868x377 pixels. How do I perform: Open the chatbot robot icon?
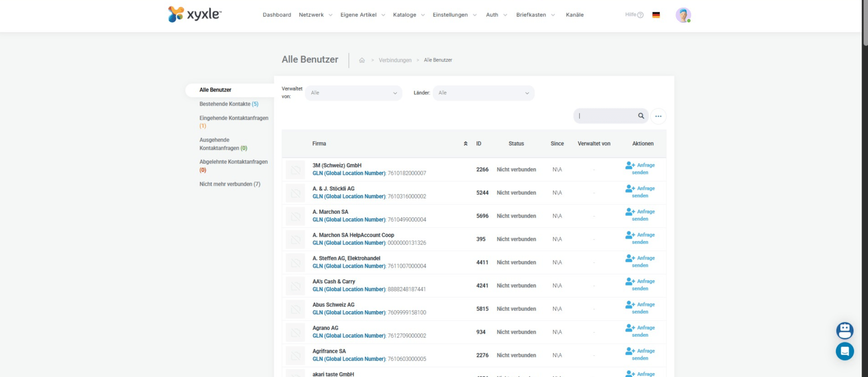coord(844,331)
